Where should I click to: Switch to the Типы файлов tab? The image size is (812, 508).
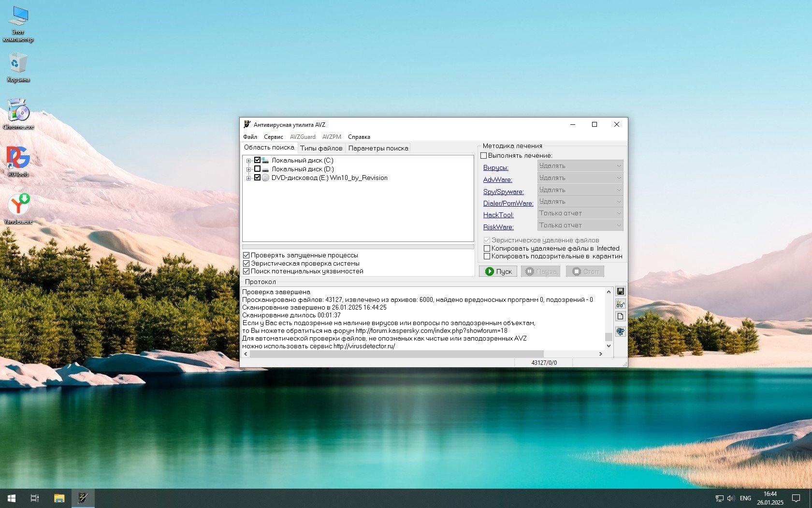click(321, 148)
